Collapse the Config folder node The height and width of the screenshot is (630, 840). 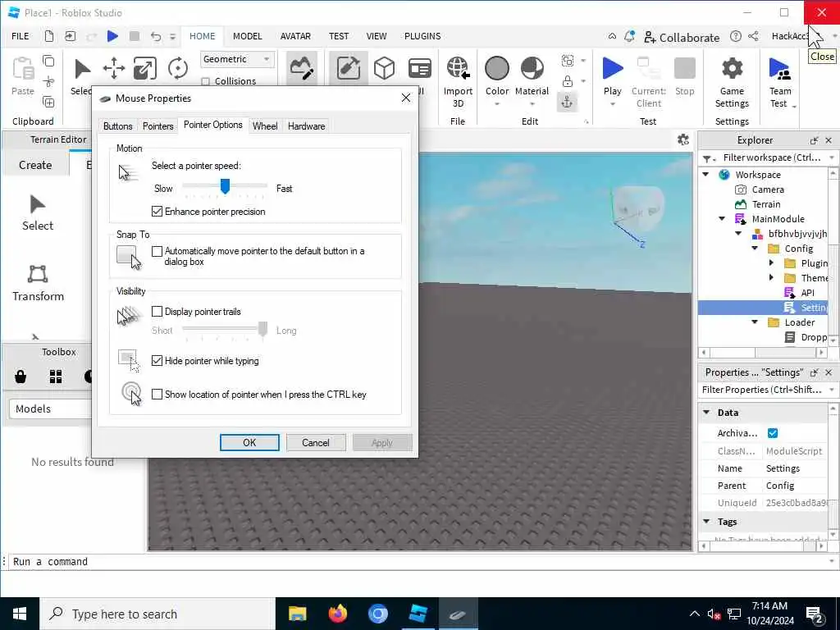tap(755, 248)
